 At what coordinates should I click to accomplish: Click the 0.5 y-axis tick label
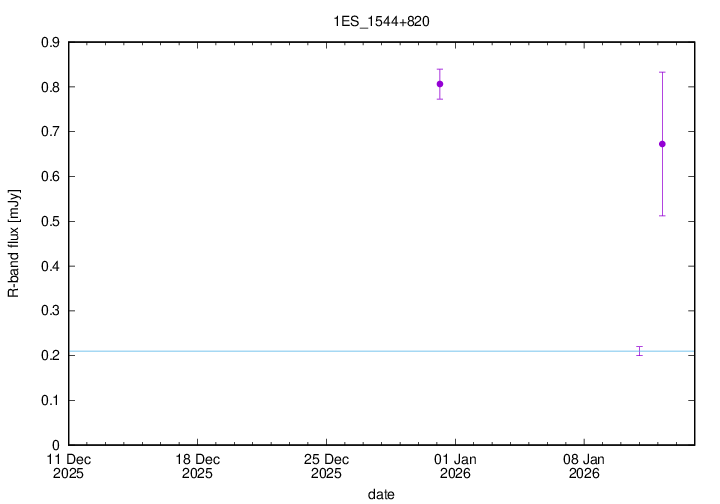49,221
